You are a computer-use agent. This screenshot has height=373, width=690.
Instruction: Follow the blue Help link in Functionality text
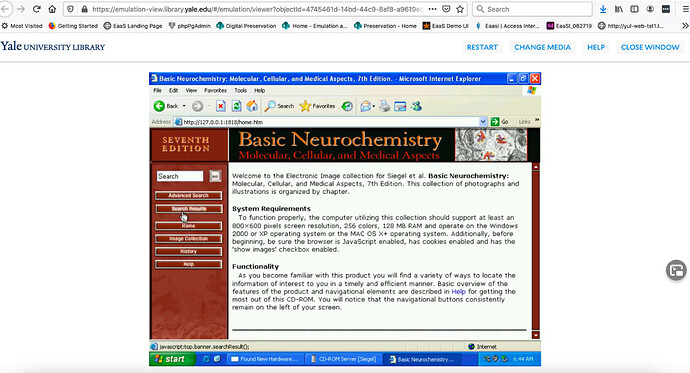(458, 291)
